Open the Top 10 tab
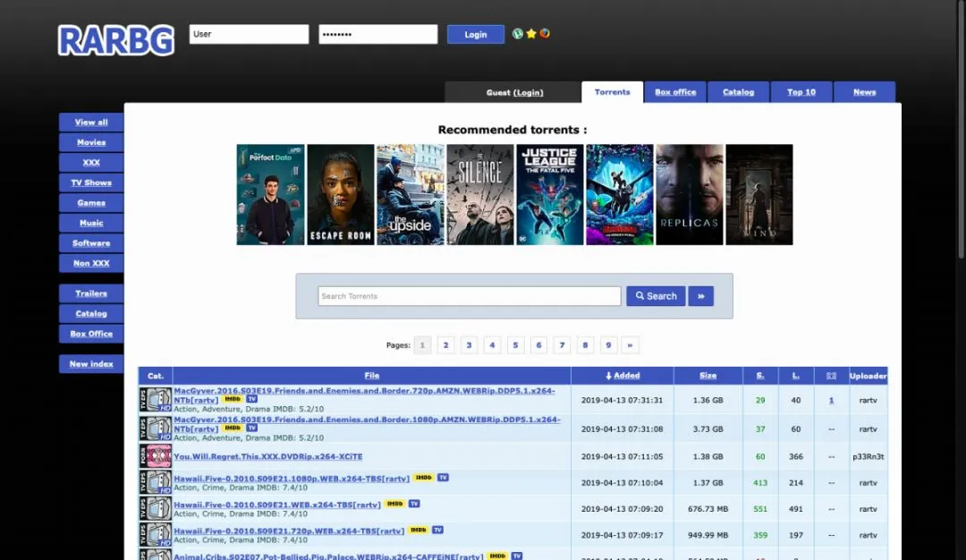The width and height of the screenshot is (966, 560). coord(801,92)
